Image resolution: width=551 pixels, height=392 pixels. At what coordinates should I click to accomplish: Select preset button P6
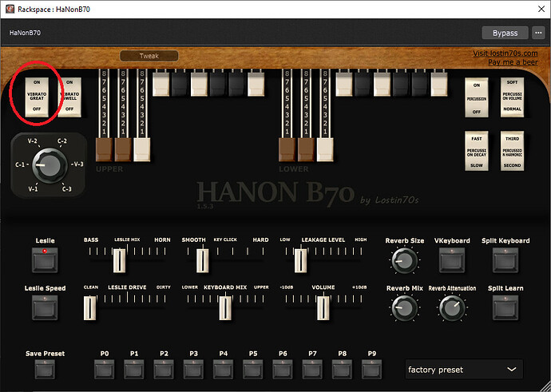(x=283, y=370)
